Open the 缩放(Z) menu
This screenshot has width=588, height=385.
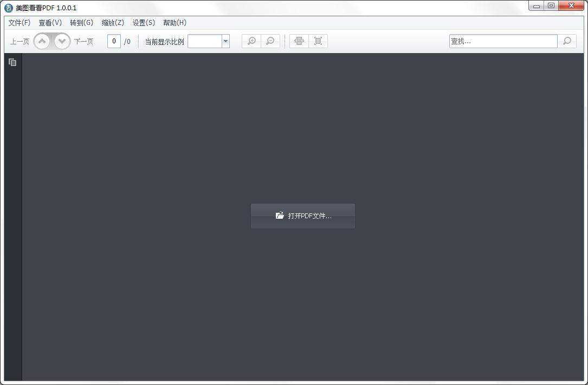click(112, 22)
